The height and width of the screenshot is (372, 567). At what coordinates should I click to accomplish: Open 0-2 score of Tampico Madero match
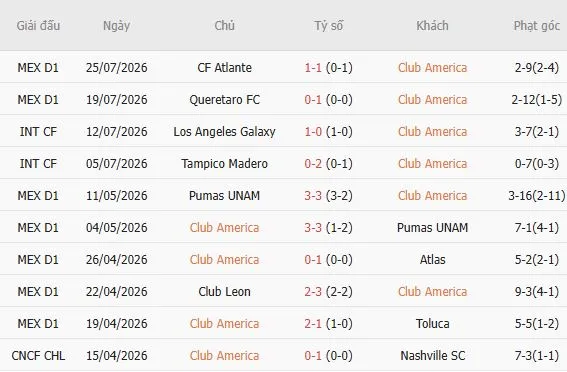313,163
